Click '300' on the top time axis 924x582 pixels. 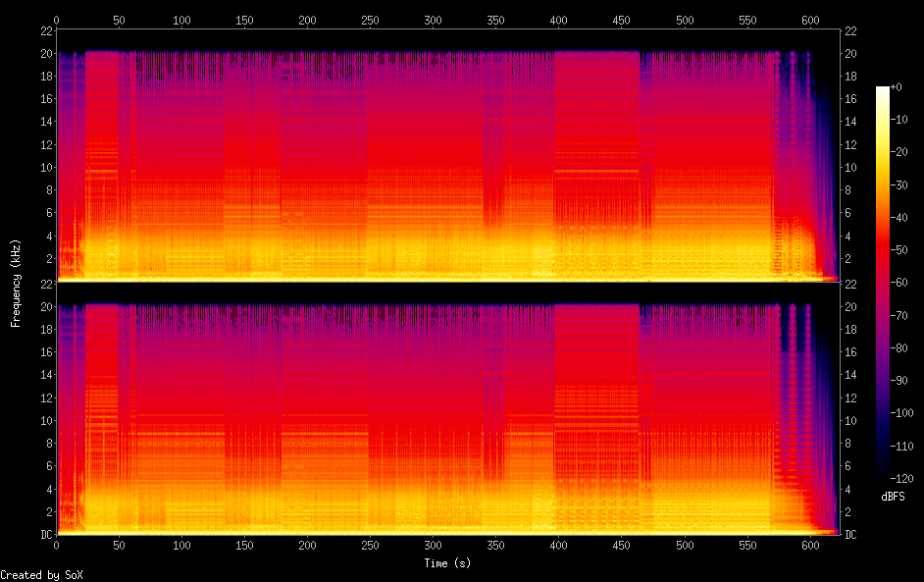coord(433,20)
